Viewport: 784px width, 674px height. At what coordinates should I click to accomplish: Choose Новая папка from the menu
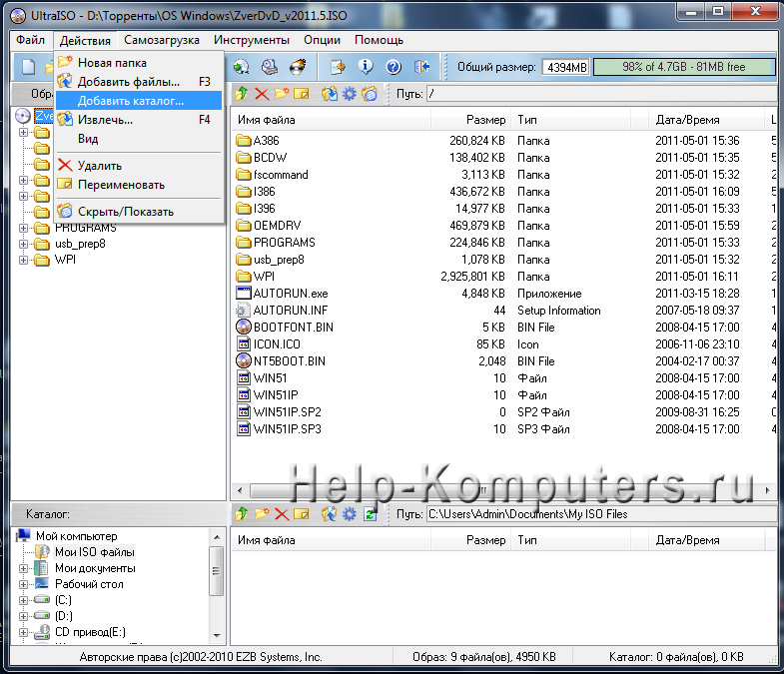tap(139, 63)
